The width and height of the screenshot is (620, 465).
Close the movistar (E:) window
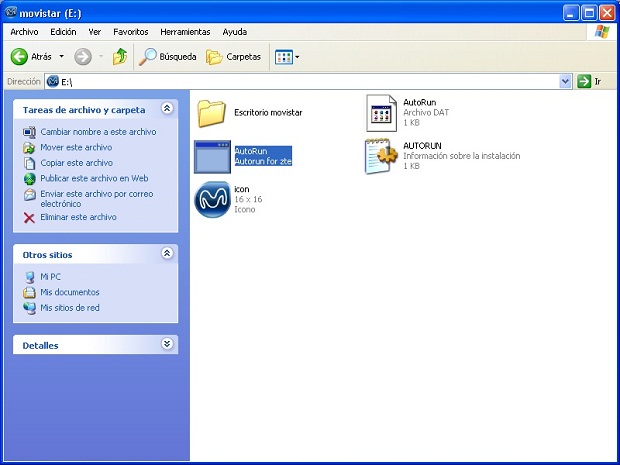point(607,13)
